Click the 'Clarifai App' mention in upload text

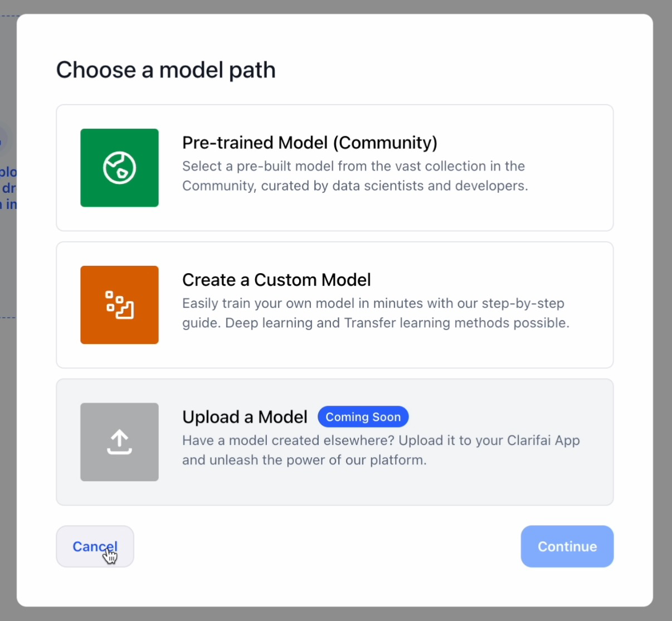(x=543, y=440)
